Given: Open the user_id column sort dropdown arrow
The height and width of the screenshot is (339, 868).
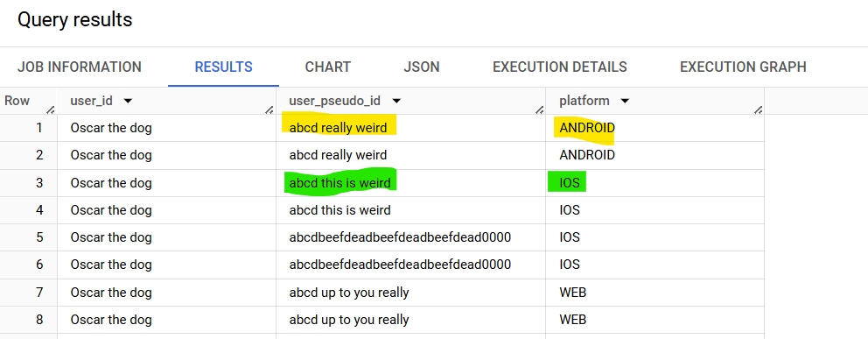Looking at the screenshot, I should click(x=128, y=102).
